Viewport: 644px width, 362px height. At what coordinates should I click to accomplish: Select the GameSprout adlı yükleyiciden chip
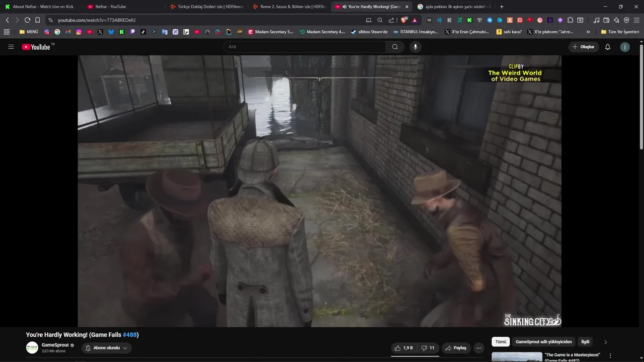click(543, 342)
